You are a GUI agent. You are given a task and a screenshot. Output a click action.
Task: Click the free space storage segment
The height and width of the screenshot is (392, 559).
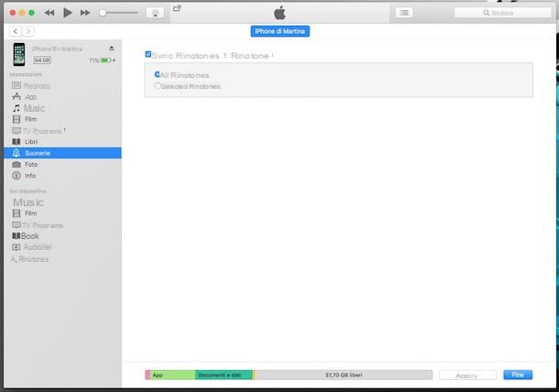[x=344, y=375]
